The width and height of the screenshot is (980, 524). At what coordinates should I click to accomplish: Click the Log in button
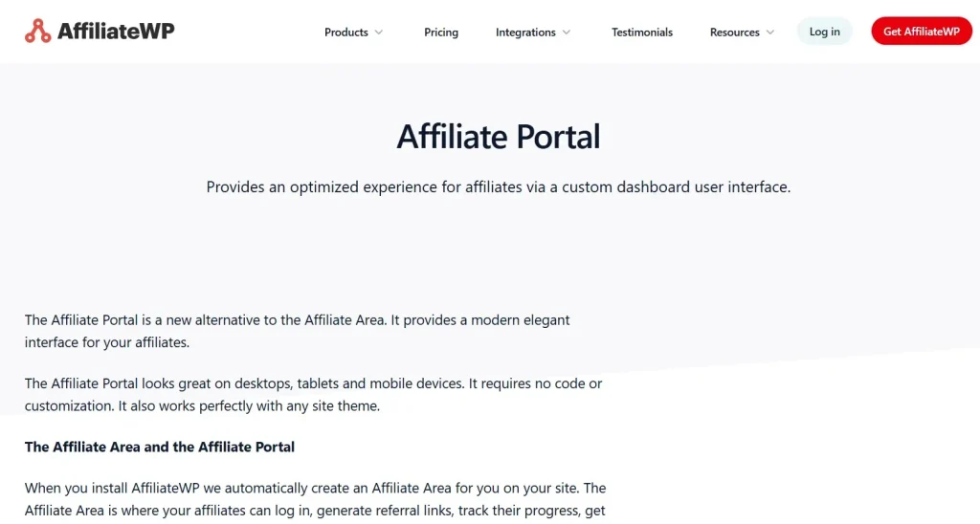click(824, 32)
